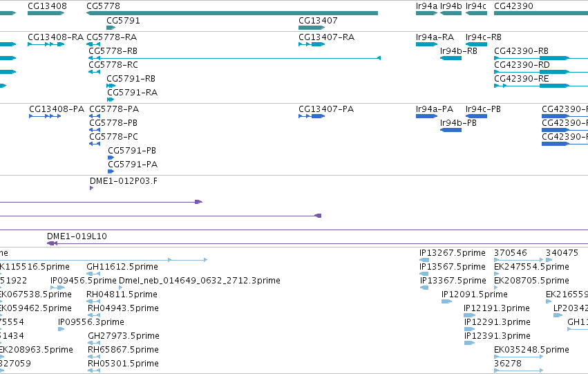Click the IP09556.3prime EST
Screen dimensions: 588x374
61,329
